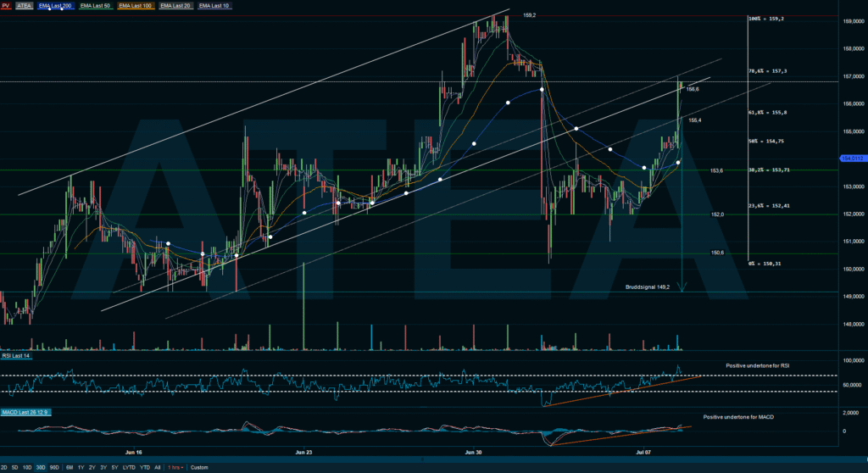Click the 61,8% = 155,8 Fibonacci label

[x=767, y=113]
